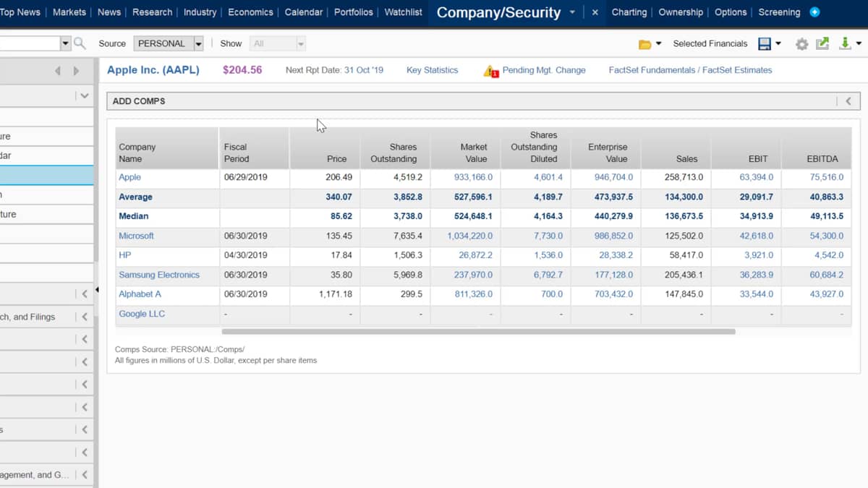Open the Company/Security tab dropdown arrow
Screen dimensions: 868x488
coord(573,12)
